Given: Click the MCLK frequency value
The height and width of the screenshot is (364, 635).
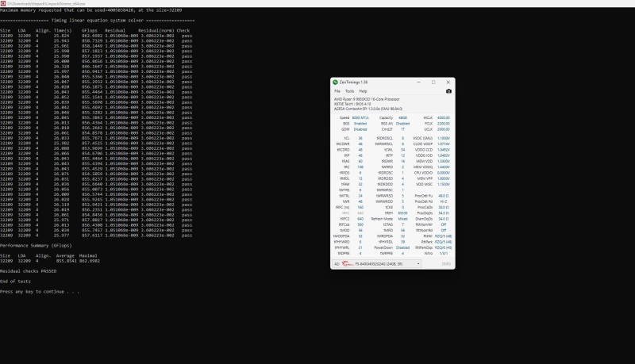Looking at the screenshot, I should tap(444, 117).
